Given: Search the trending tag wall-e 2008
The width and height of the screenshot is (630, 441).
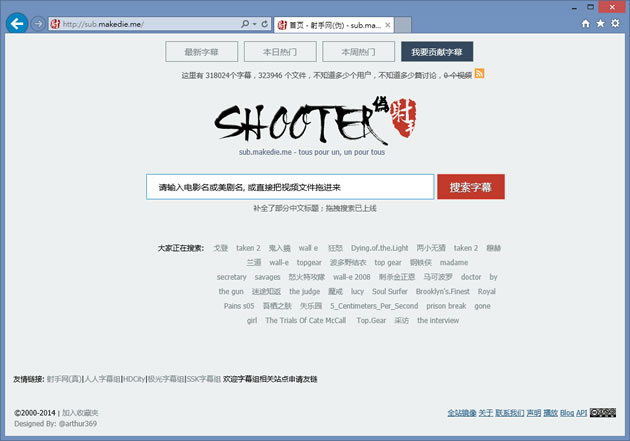Looking at the screenshot, I should tap(352, 277).
